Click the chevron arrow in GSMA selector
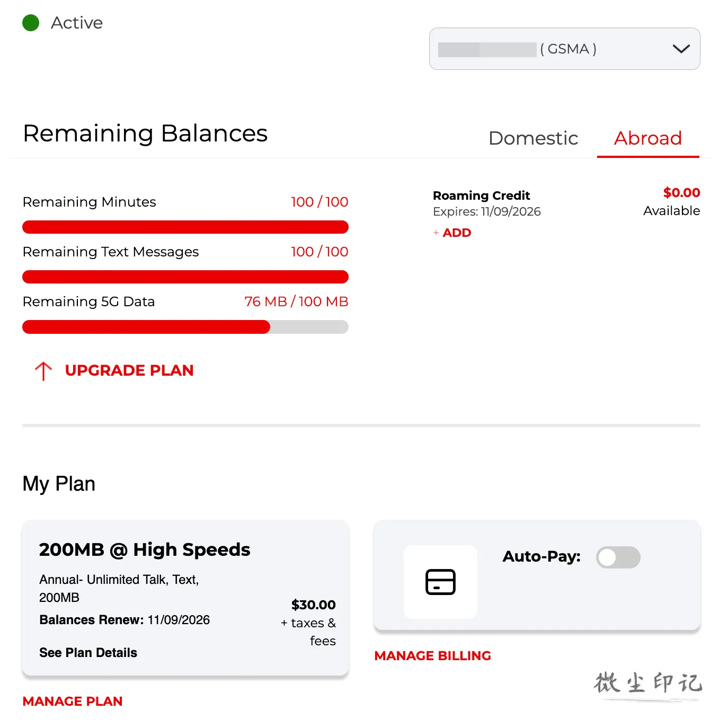This screenshot has width=728, height=728. click(x=681, y=49)
